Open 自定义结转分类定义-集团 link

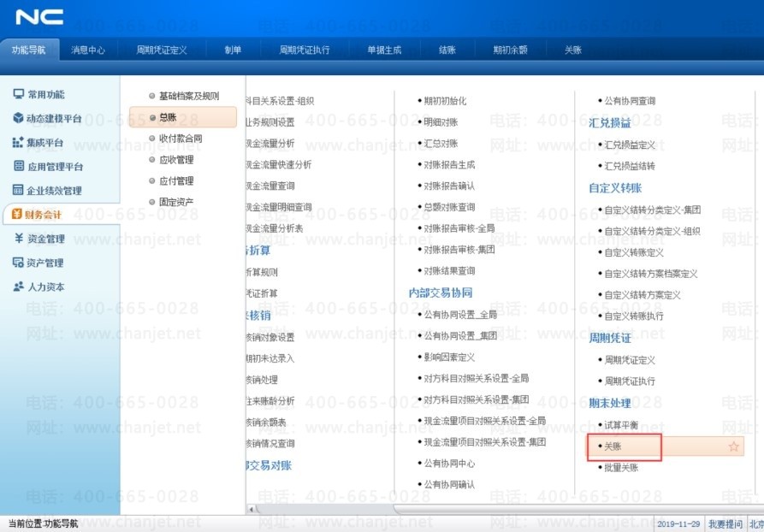(x=653, y=210)
